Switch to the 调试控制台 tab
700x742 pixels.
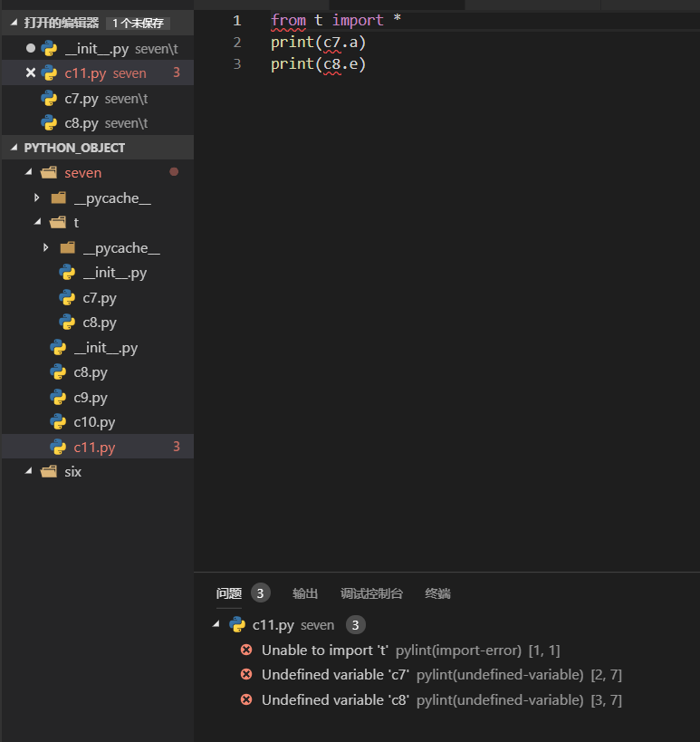coord(371,594)
